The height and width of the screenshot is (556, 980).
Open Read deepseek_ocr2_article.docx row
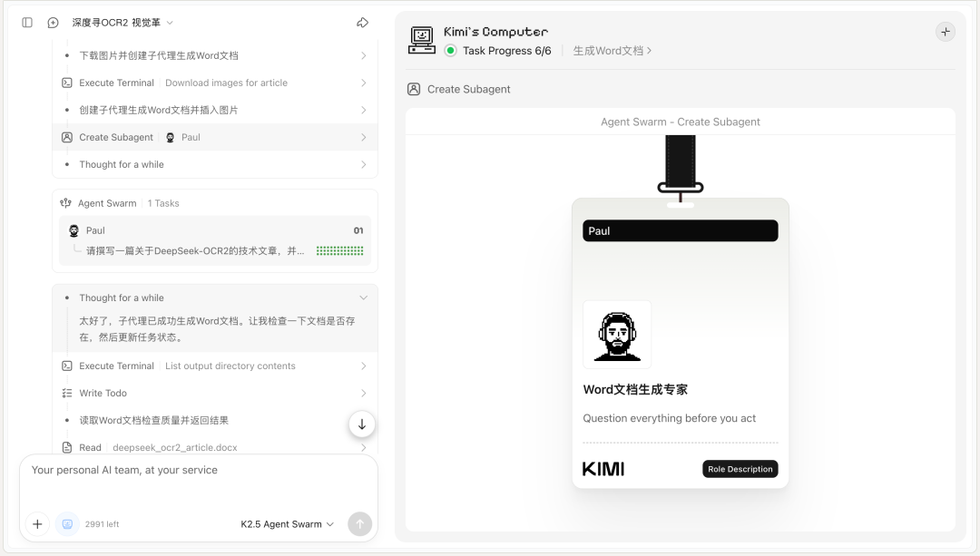tap(215, 447)
